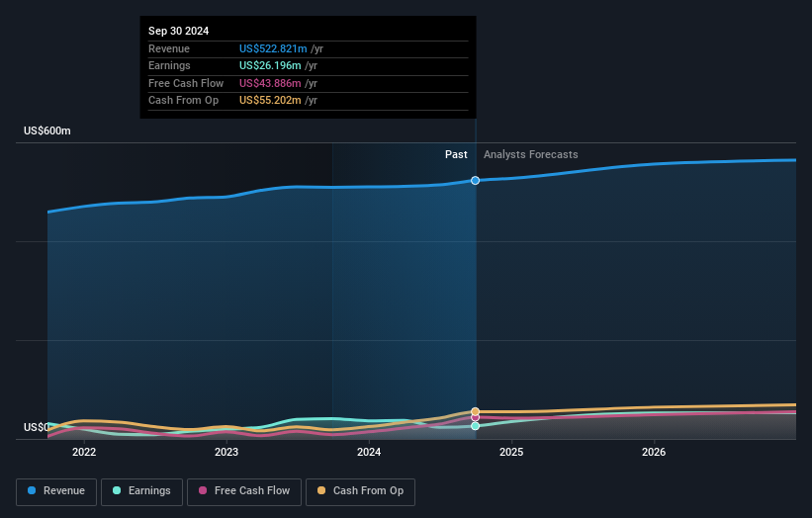
Task: Toggle the Cash From Op legend button
Action: [360, 491]
